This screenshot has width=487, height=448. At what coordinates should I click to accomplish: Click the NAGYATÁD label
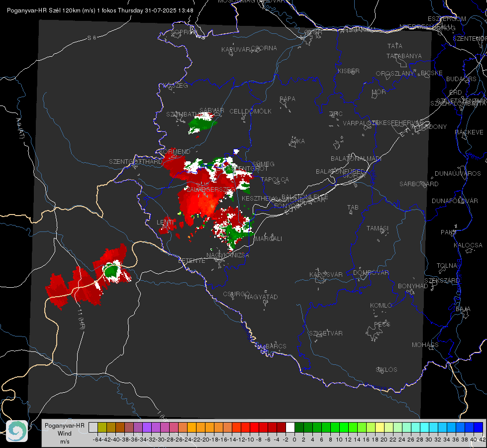(x=261, y=297)
